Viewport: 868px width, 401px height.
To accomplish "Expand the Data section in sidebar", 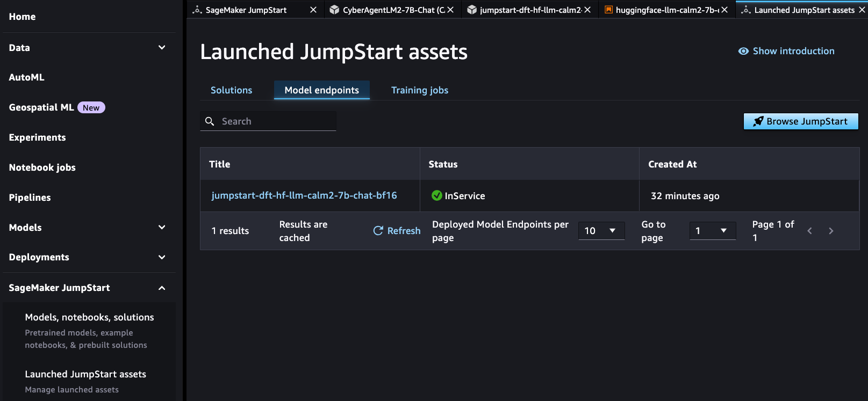I will pyautogui.click(x=162, y=47).
